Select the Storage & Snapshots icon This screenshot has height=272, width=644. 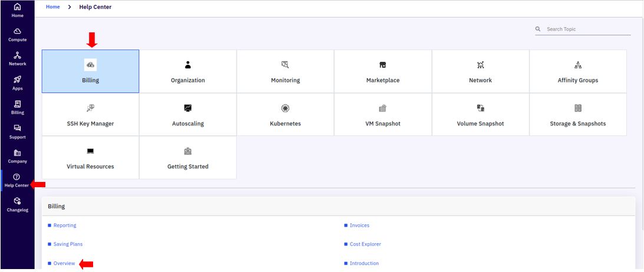click(x=578, y=108)
